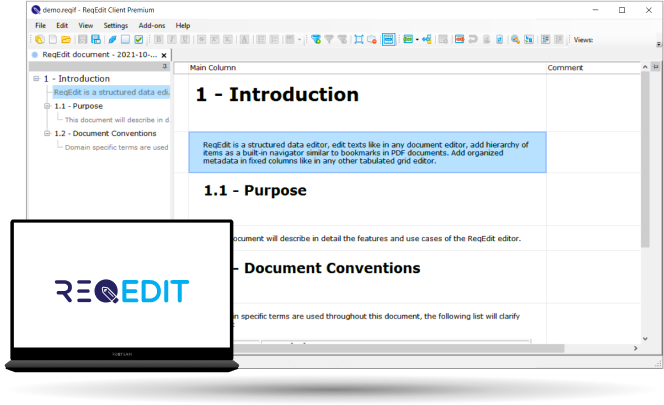Screen dimensions: 664x405
Task: Insert a numbered list
Action: coord(274,39)
